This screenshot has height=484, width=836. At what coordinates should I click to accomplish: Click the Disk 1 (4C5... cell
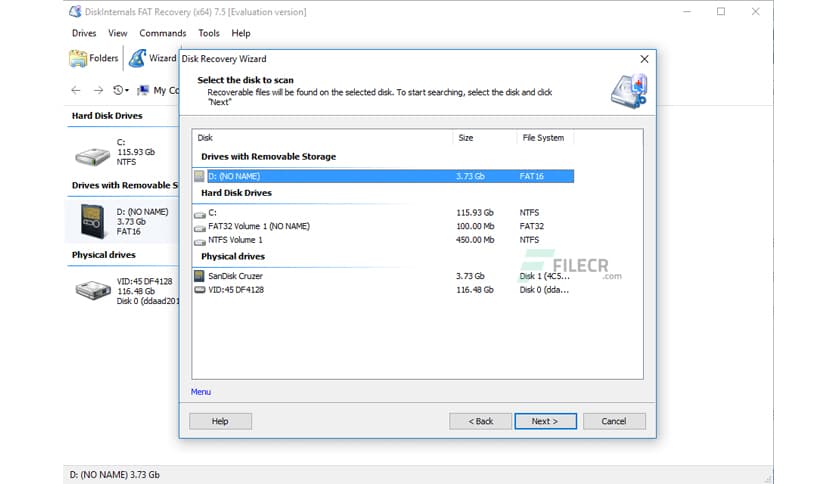(544, 276)
